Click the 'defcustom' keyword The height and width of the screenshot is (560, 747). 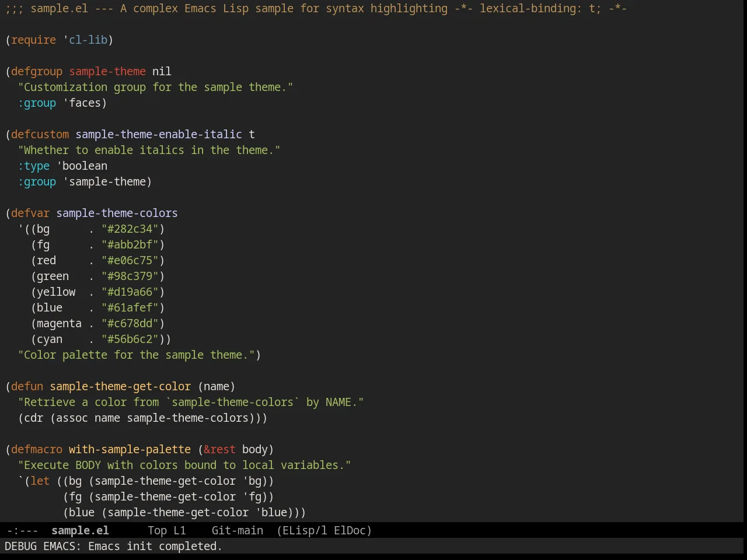click(x=40, y=134)
